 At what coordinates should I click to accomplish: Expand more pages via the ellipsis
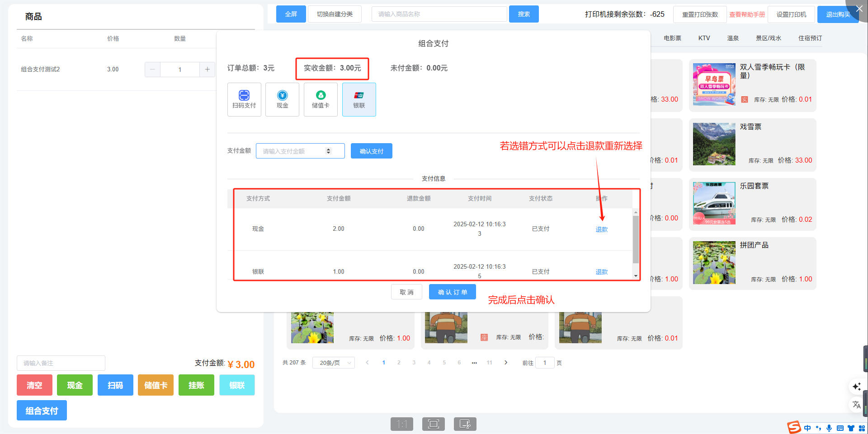[x=474, y=363]
